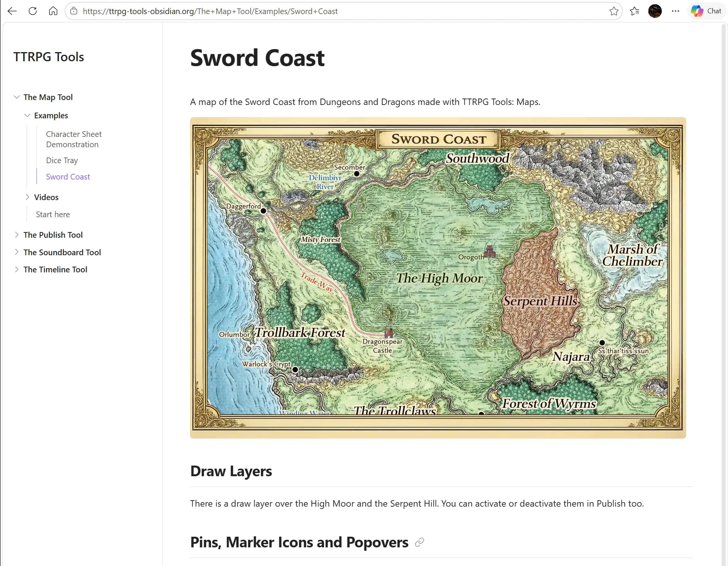The height and width of the screenshot is (566, 728).
Task: Click the Trade Way road label
Action: coord(317,282)
